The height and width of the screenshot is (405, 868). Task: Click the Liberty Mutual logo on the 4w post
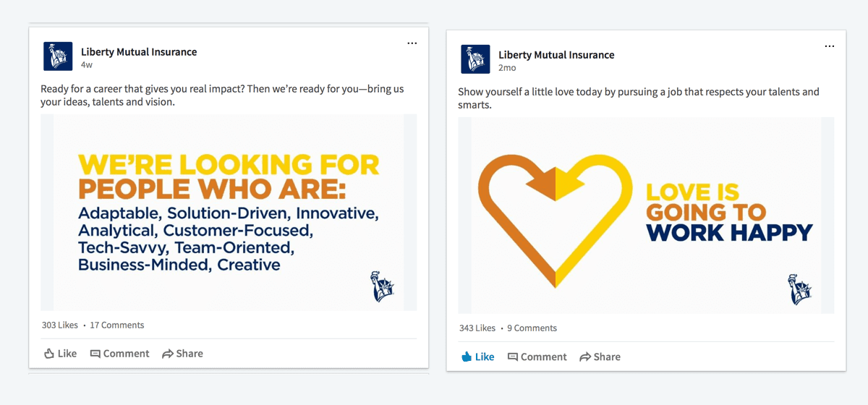58,56
